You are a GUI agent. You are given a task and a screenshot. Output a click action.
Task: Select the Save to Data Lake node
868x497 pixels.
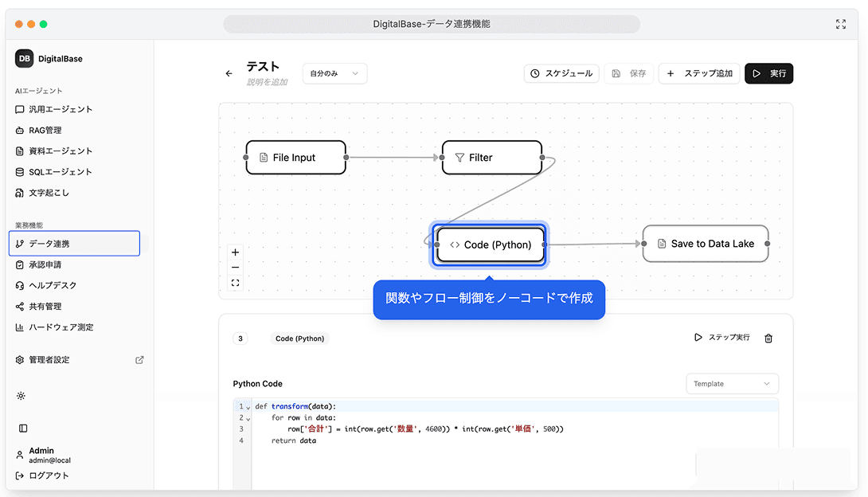pyautogui.click(x=706, y=244)
